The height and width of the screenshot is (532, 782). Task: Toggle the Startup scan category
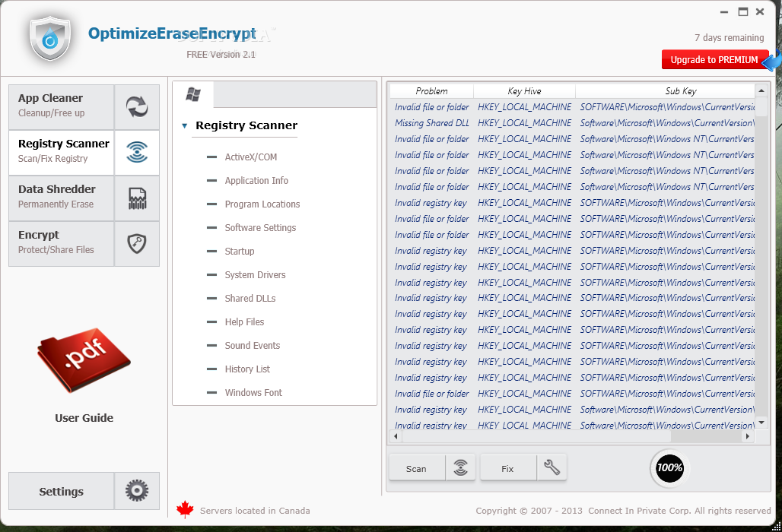[x=230, y=251]
